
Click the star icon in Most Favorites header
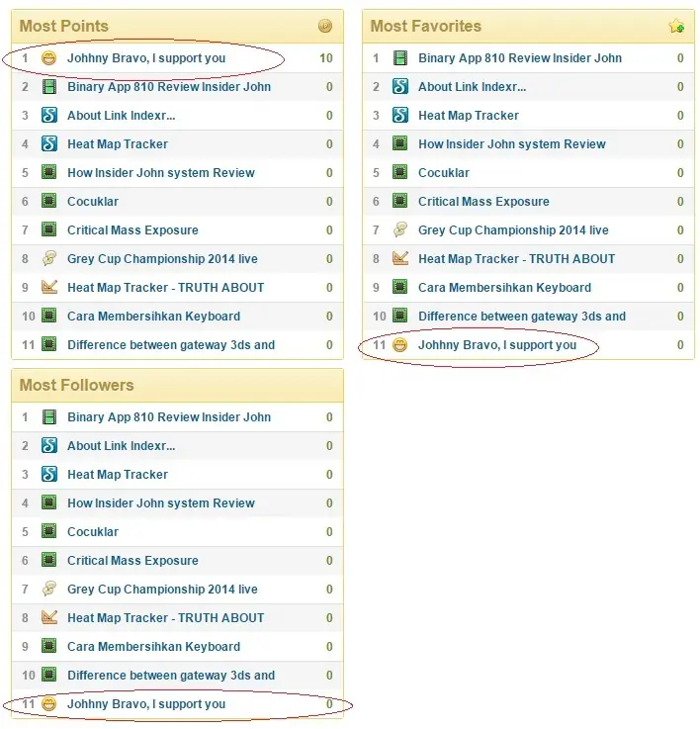tap(676, 26)
